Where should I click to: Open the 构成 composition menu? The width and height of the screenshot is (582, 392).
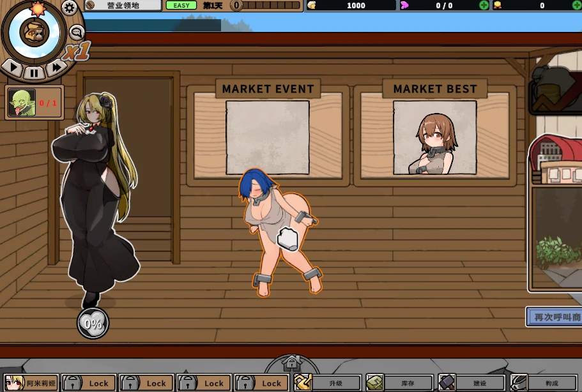point(544,383)
